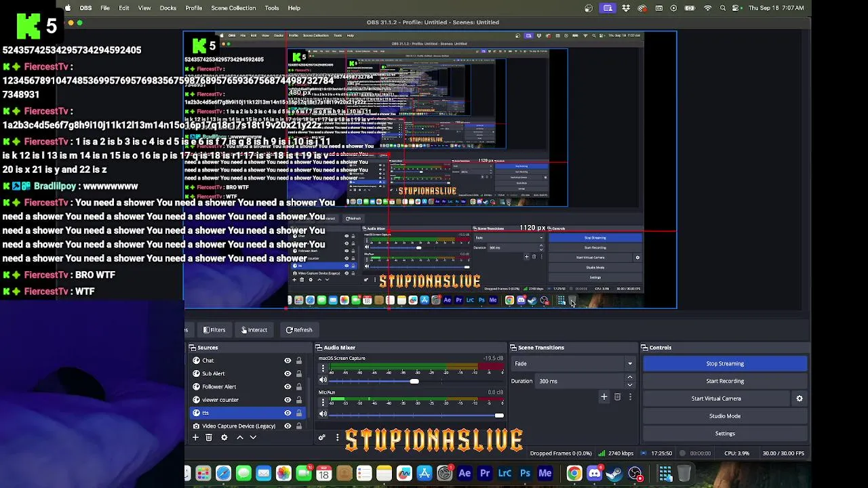Open Mic/Aux audio options three-dot menu

coord(323,403)
